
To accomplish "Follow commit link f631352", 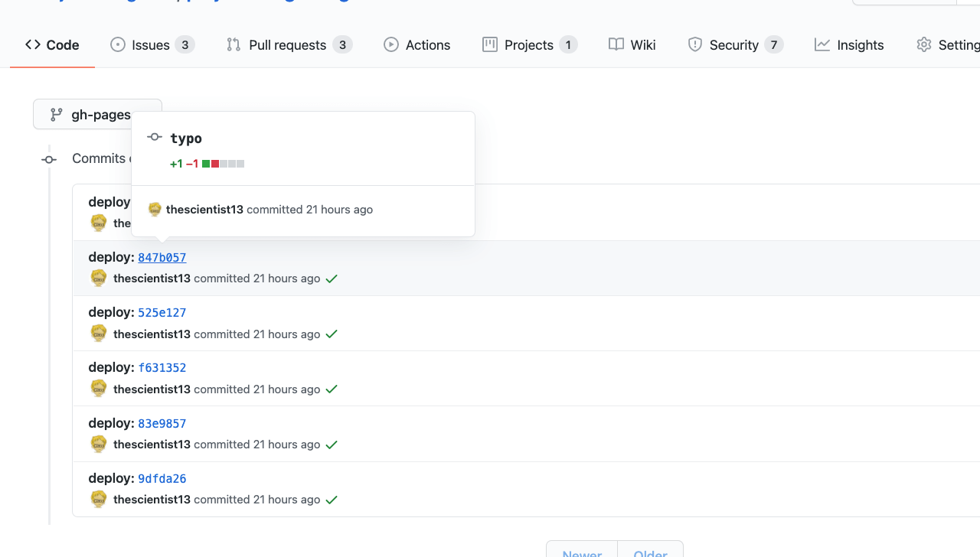I will coord(162,367).
